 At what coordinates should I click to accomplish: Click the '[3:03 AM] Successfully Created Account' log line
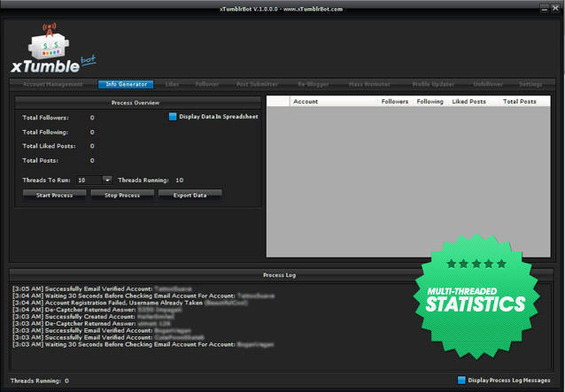pos(93,317)
